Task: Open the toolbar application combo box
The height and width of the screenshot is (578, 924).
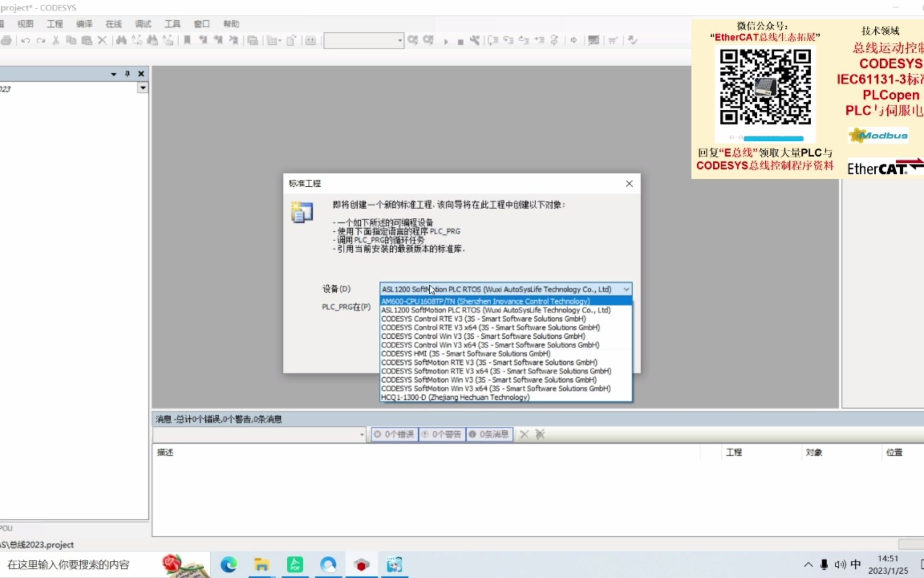Action: coord(399,41)
